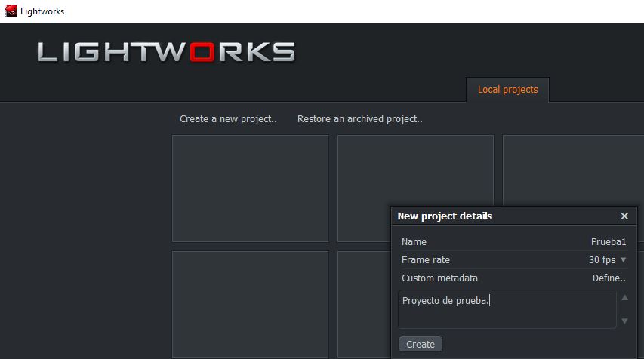Image resolution: width=644 pixels, height=359 pixels.
Task: Open Define.. for Custom metadata
Action: 609,278
